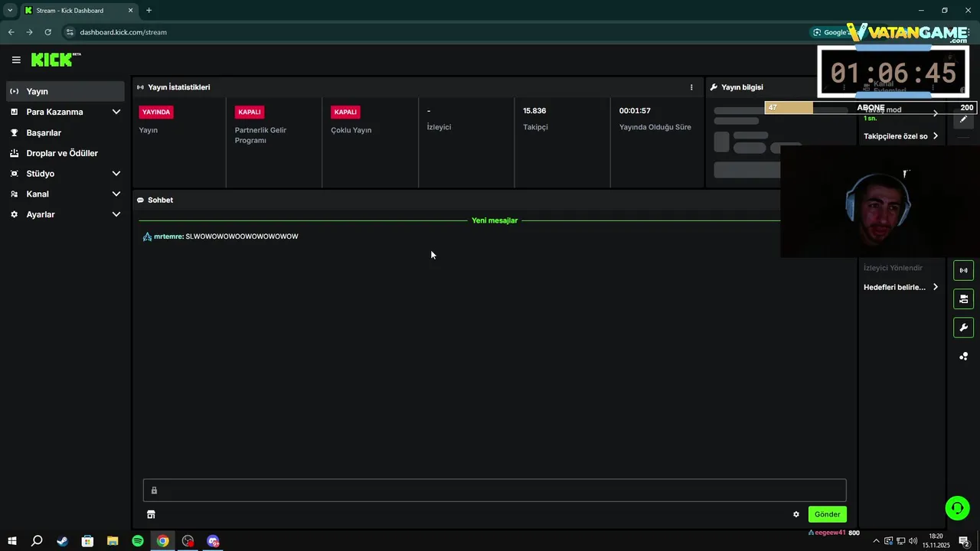Show hidden system tray icons
Screen dimensions: 980x551
[876, 541]
